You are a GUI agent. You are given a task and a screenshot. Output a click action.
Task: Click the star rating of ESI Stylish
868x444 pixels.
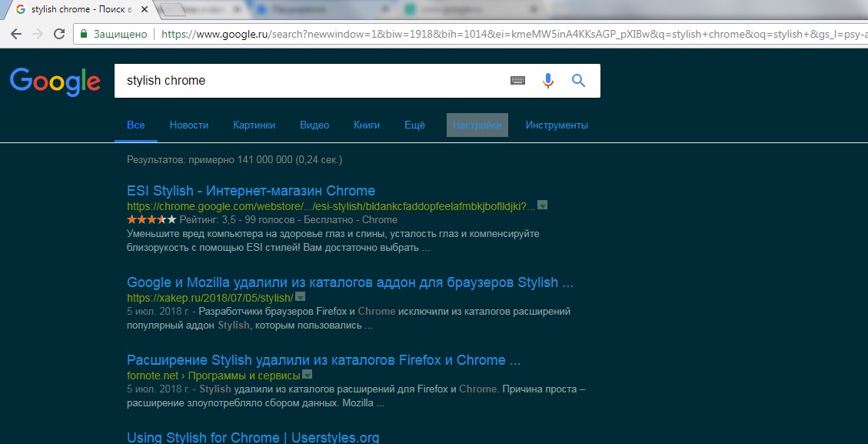tap(151, 220)
